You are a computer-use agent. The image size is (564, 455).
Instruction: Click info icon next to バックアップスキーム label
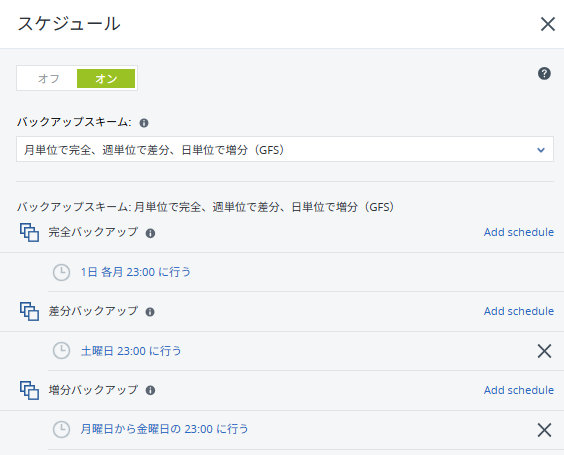tap(144, 123)
